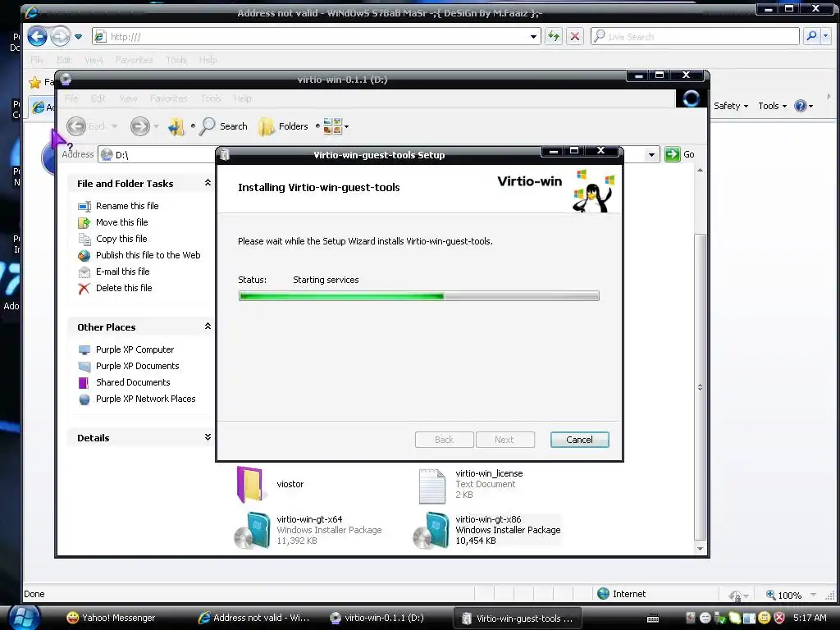Screen dimensions: 840x630
Task: Open the IE Safety dropdown menu
Action: (731, 106)
